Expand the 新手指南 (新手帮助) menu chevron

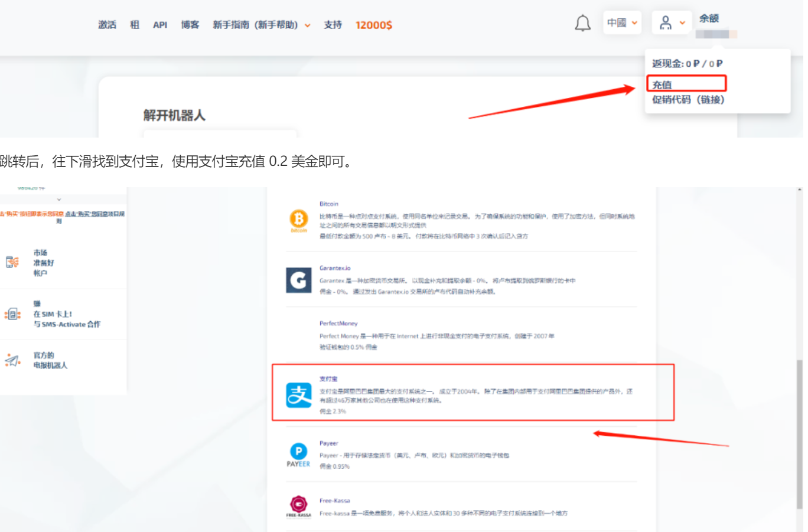tap(307, 25)
